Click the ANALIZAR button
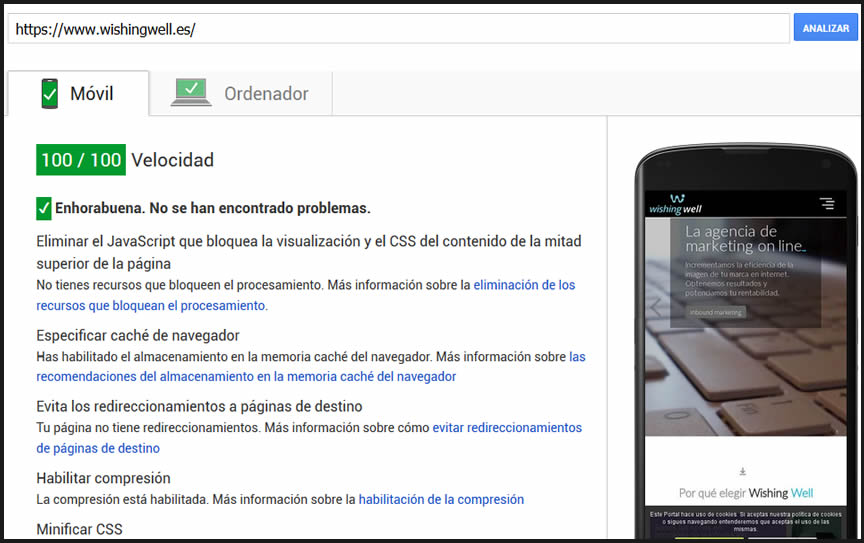Viewport: 864px width, 543px height. (x=825, y=28)
